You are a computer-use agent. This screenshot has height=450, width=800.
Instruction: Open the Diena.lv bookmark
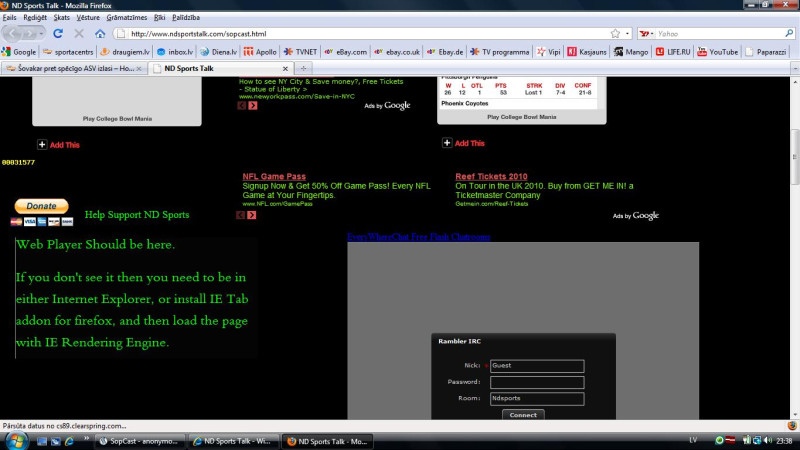coord(219,52)
